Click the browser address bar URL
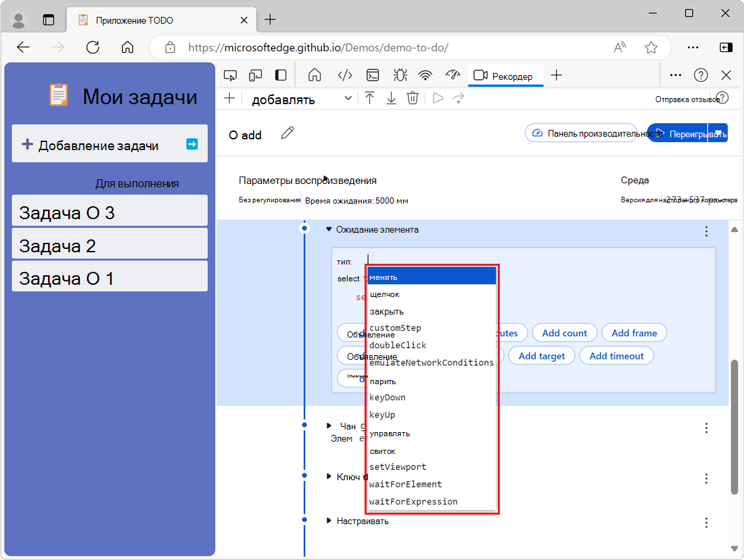 pos(318,47)
